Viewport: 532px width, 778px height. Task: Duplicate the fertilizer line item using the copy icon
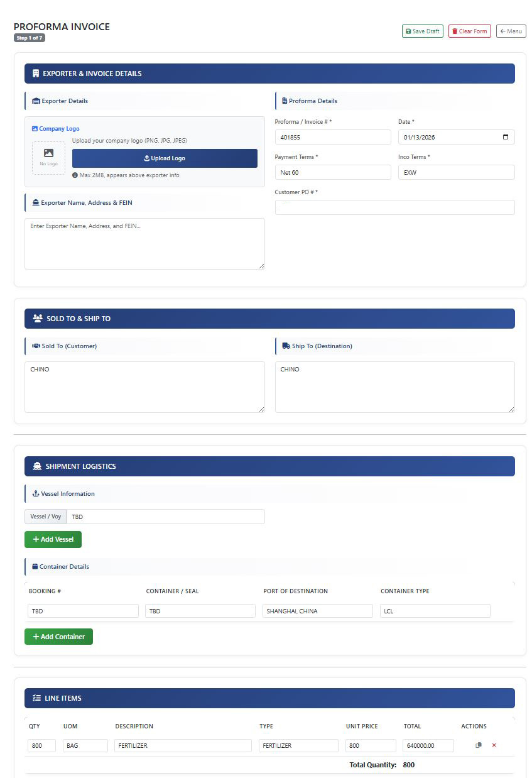click(478, 745)
